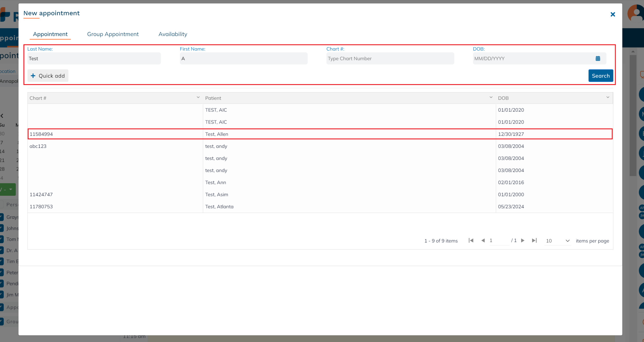Switch to Availability tab
Screen dimensions: 644x342
coord(173,34)
